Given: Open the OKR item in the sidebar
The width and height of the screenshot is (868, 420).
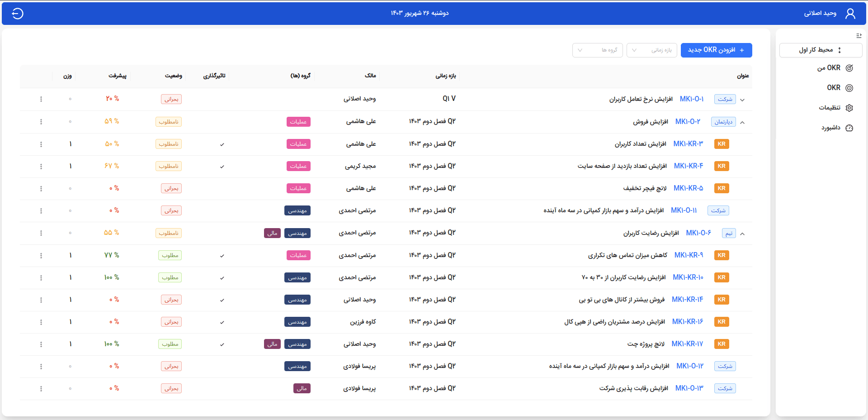Looking at the screenshot, I should [834, 88].
